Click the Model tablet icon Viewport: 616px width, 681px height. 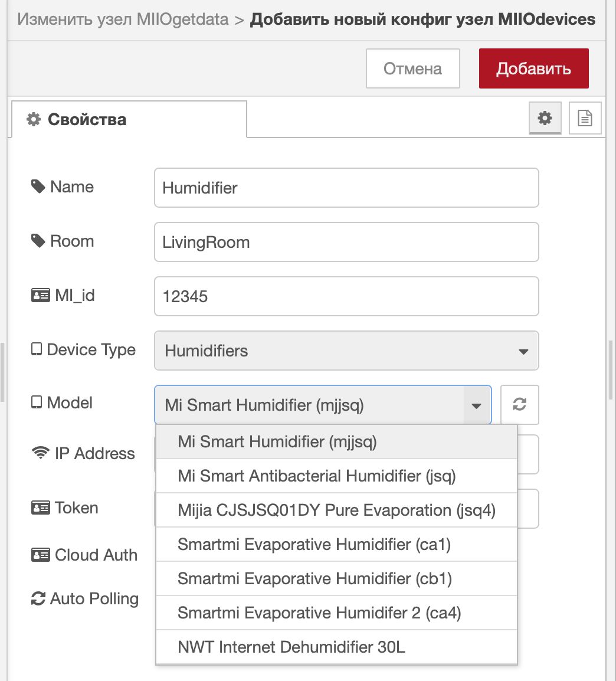point(37,402)
